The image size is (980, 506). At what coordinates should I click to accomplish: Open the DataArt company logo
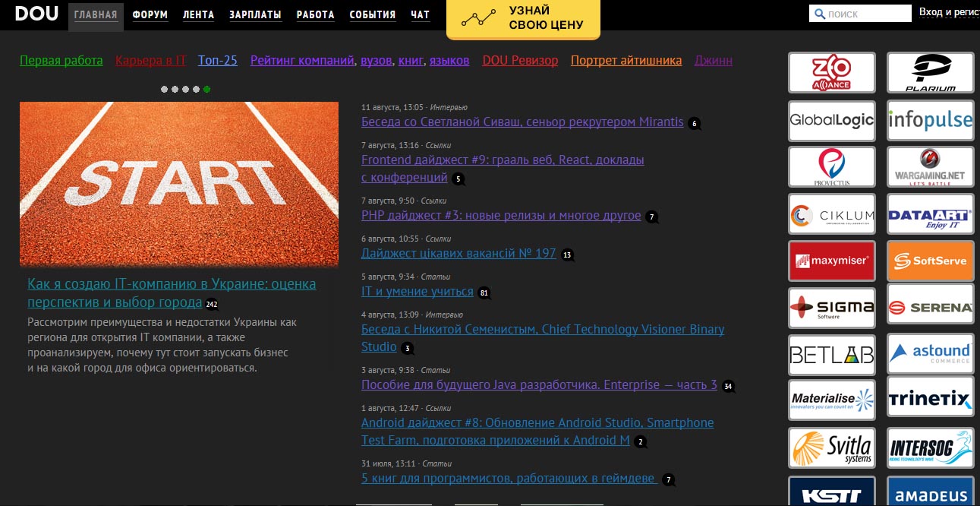[931, 214]
